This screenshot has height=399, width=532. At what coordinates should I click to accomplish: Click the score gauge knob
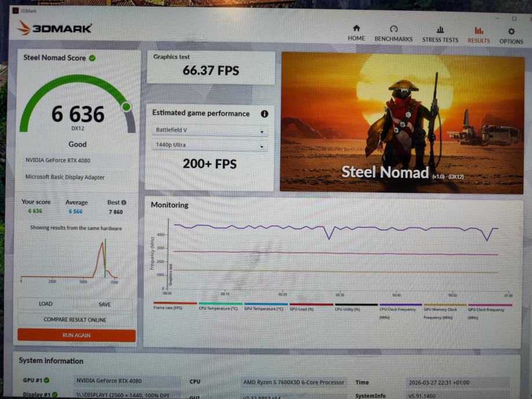127,107
